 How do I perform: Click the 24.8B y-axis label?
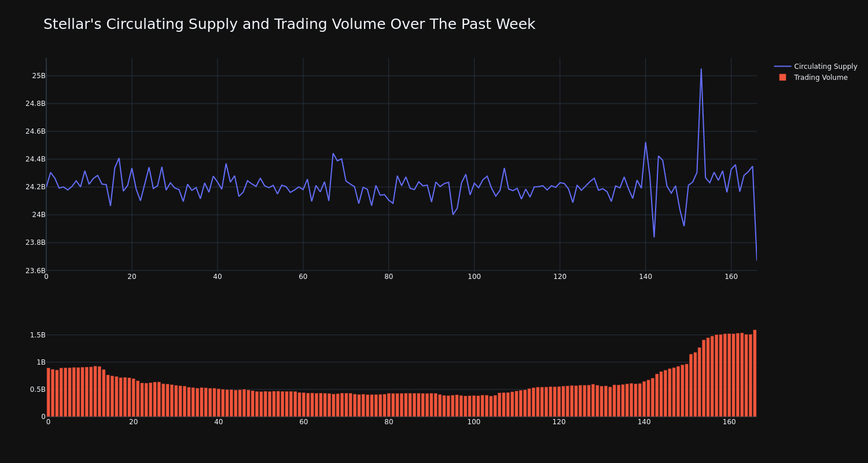click(x=35, y=104)
